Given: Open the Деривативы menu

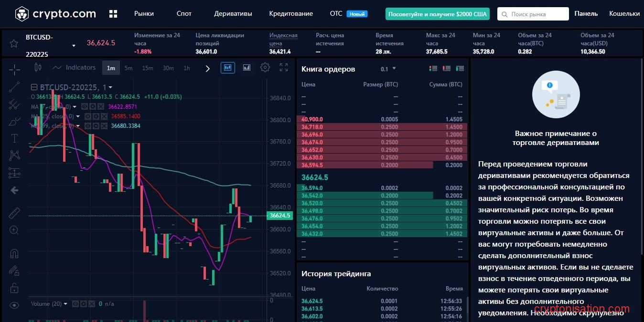Looking at the screenshot, I should coord(233,14).
